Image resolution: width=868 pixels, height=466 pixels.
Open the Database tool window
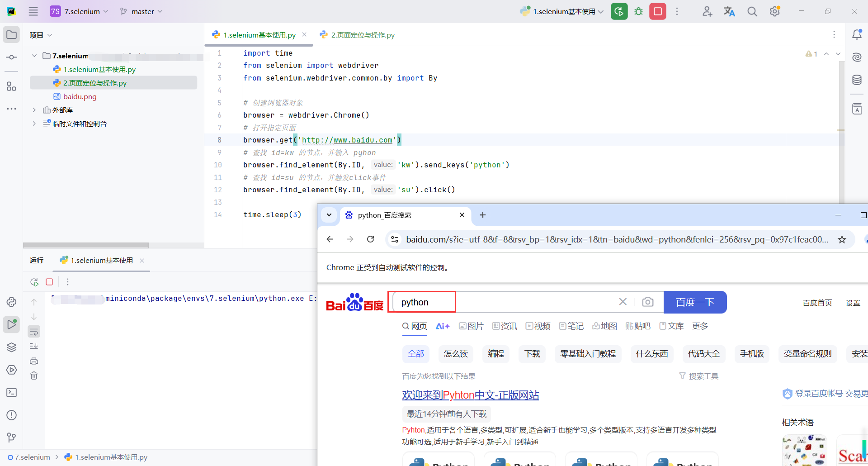[857, 80]
